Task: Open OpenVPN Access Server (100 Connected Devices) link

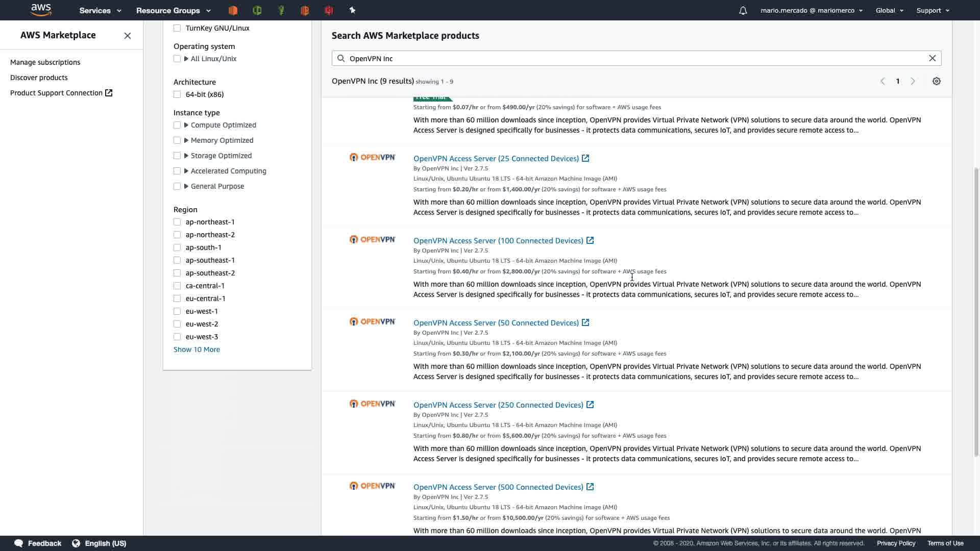Action: coord(498,240)
